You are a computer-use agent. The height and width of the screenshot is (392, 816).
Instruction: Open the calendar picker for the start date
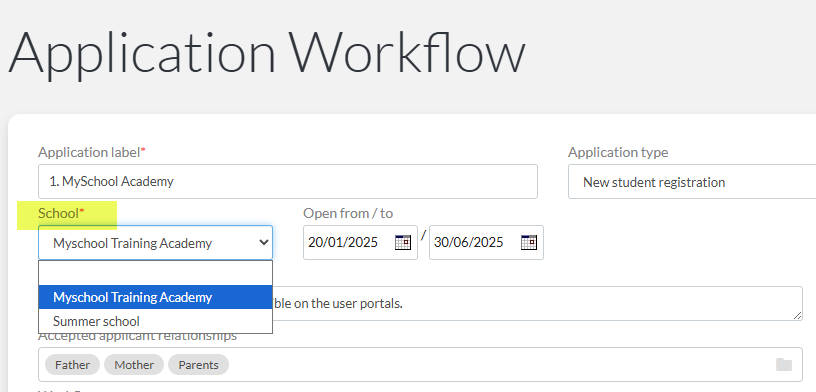(x=403, y=243)
